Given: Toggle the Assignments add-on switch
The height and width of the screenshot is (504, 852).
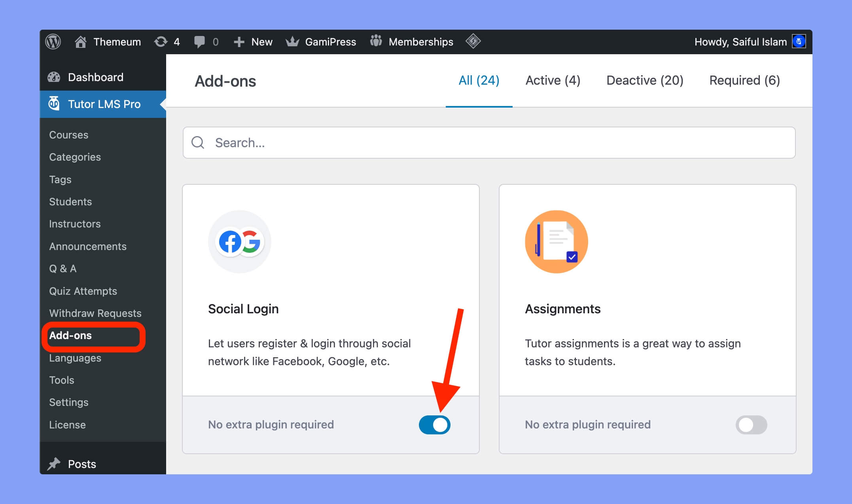Looking at the screenshot, I should (752, 425).
